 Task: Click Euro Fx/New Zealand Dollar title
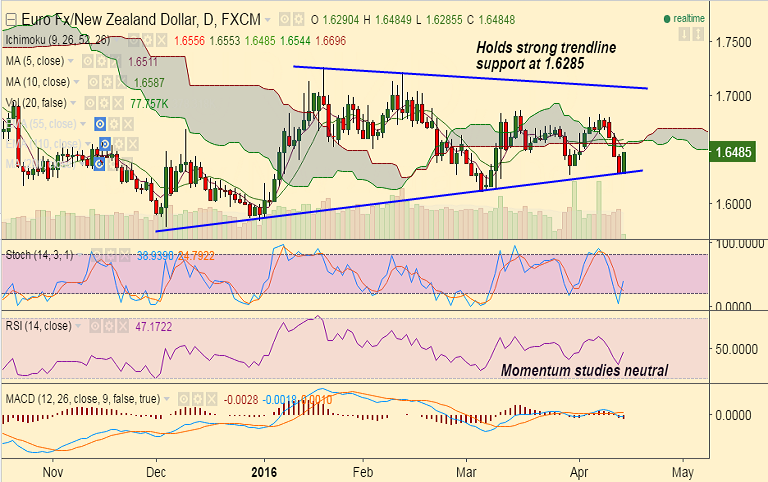coord(141,20)
